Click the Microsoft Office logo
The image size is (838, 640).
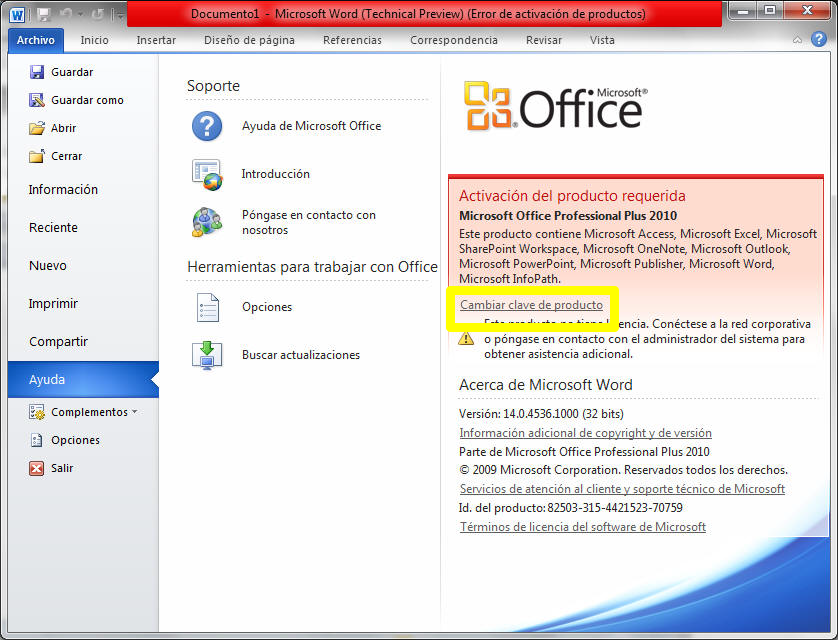556,106
